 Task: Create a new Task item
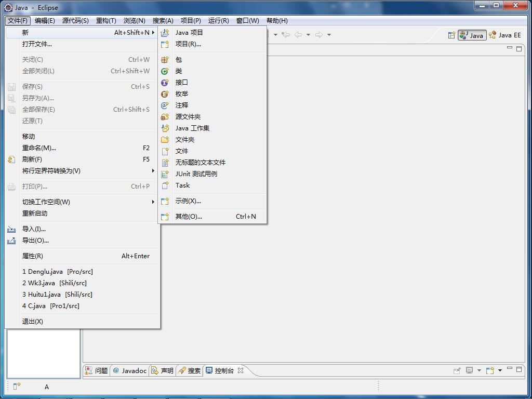pos(212,185)
